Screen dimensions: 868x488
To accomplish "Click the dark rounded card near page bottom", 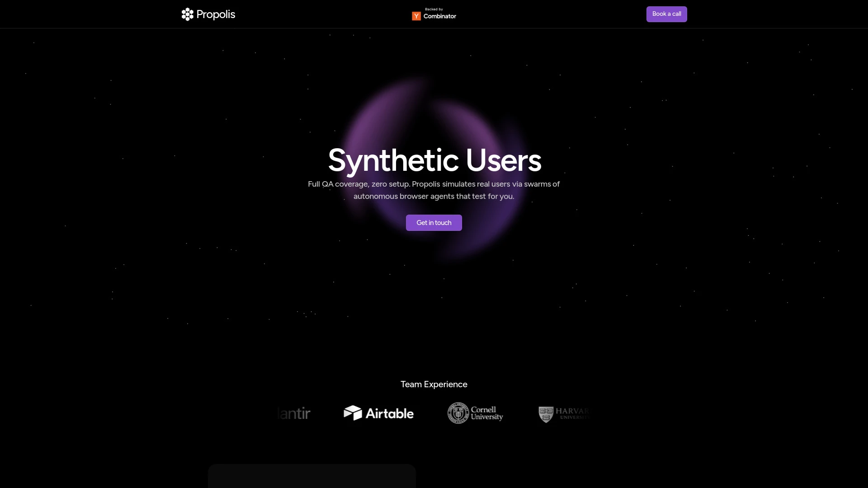I will pos(311,477).
